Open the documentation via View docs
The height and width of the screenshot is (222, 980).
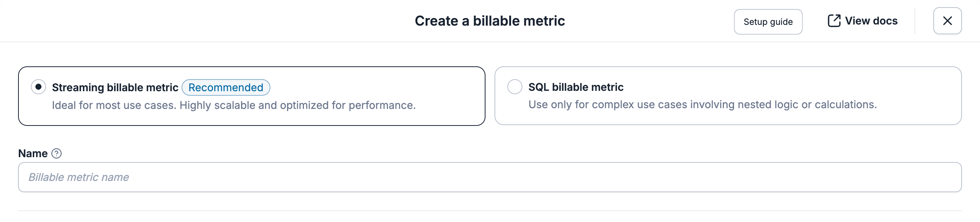pos(871,21)
